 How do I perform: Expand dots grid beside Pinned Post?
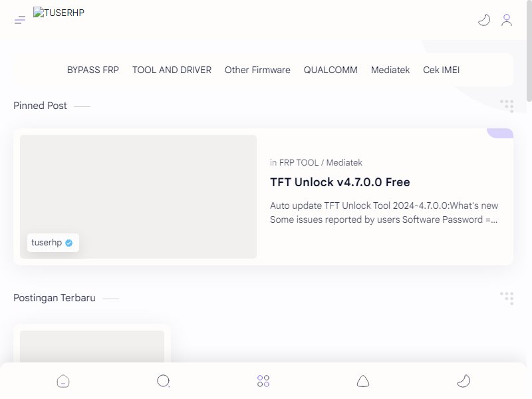click(x=507, y=106)
